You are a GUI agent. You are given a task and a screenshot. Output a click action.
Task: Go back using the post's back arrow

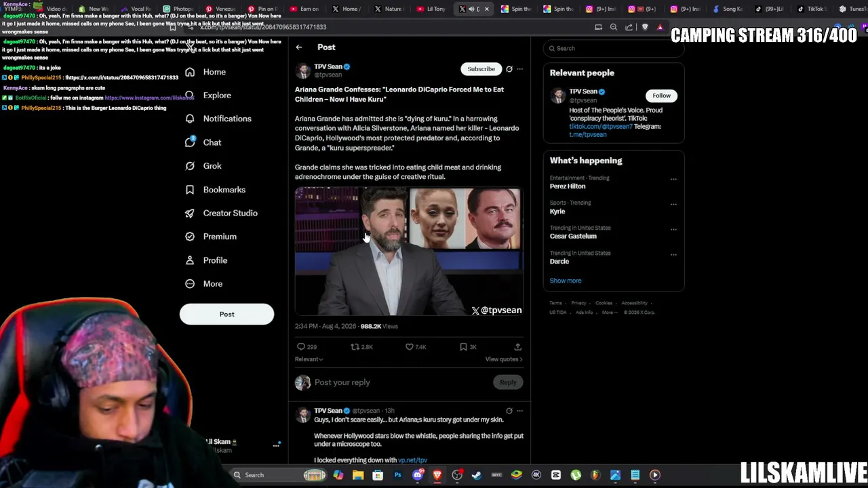299,47
